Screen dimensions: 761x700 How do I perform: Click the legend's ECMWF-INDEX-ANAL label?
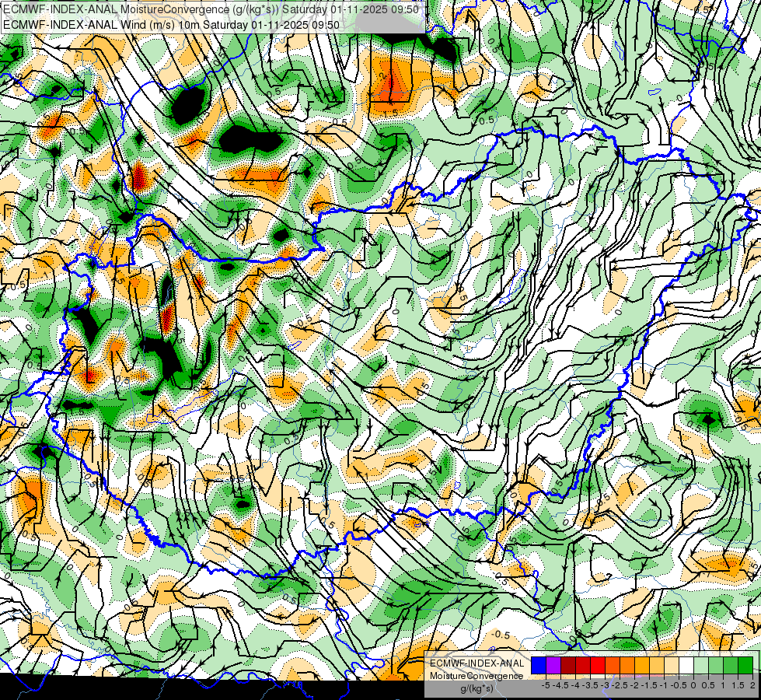477,663
